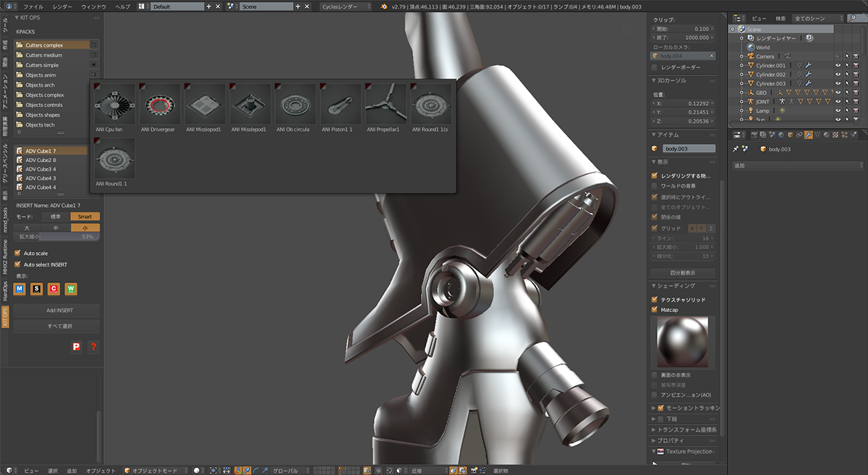
Task: Toggle the red C display icon
Action: (x=54, y=289)
